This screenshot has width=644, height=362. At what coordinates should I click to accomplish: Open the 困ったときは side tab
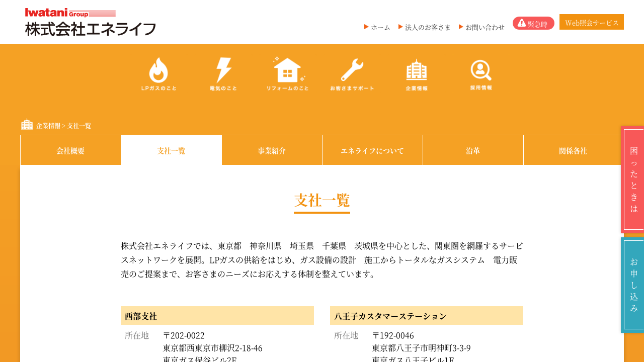point(633,179)
